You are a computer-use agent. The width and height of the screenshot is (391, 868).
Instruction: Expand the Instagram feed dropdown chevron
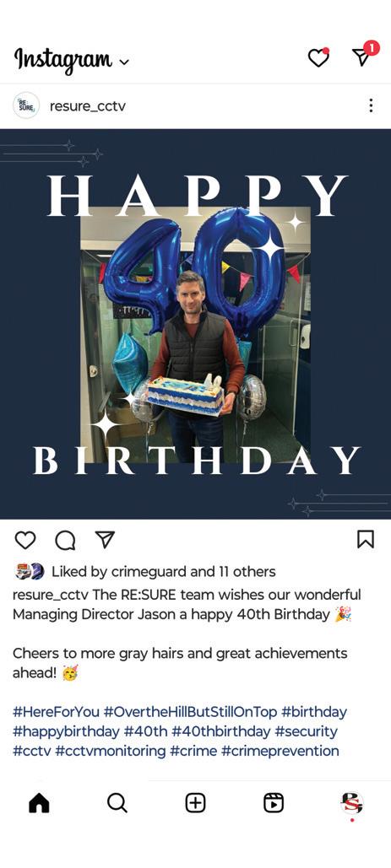[124, 62]
